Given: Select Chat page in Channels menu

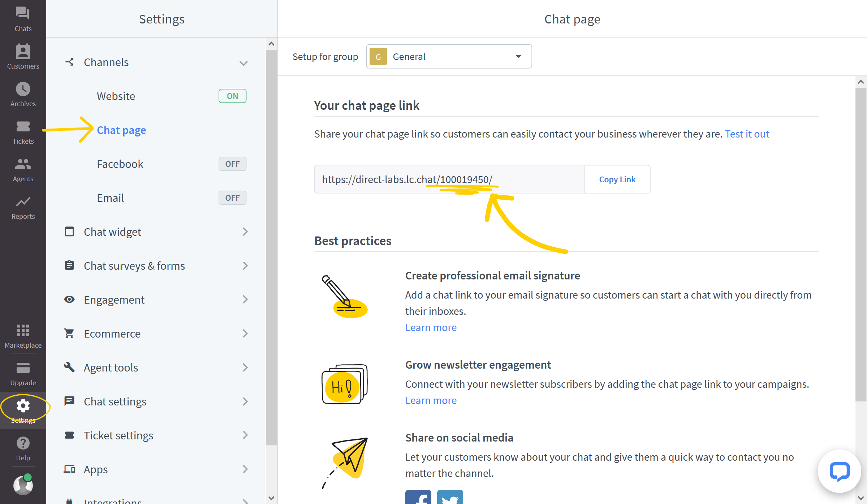Looking at the screenshot, I should coord(120,130).
